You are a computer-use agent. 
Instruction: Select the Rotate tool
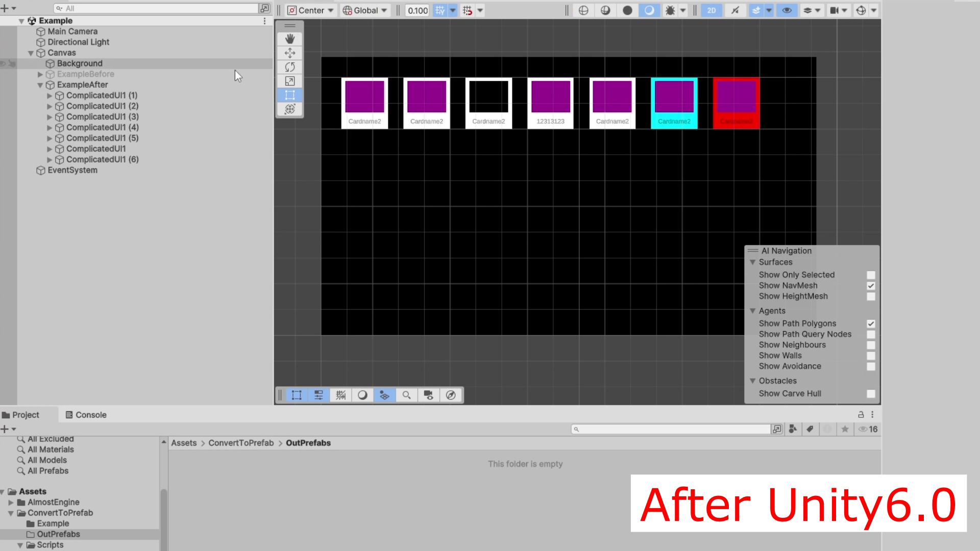[x=290, y=67]
